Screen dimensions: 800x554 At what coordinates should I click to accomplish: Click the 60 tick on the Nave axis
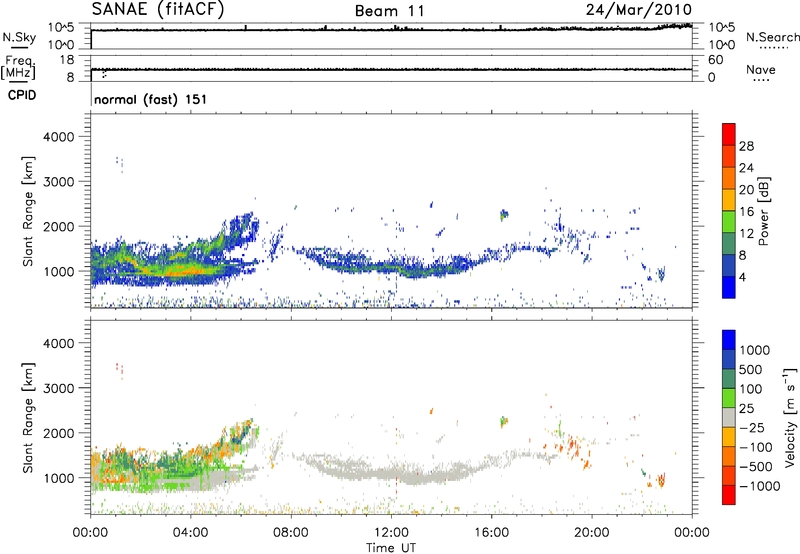click(716, 60)
